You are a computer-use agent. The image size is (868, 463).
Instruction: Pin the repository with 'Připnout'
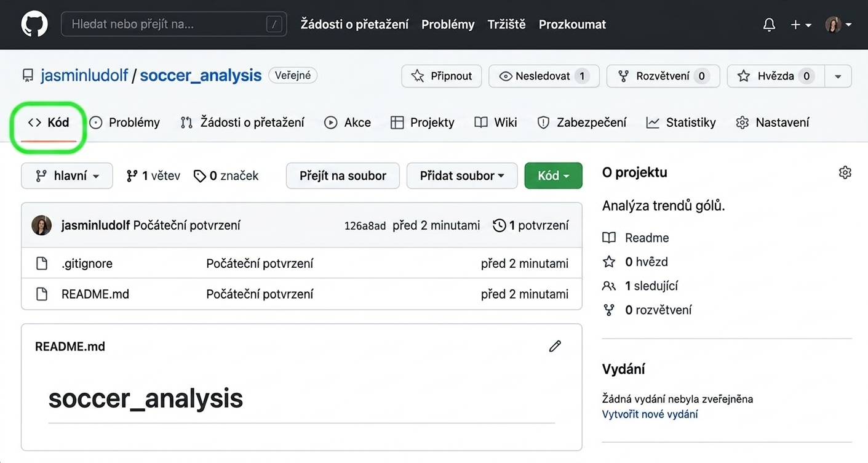(441, 76)
